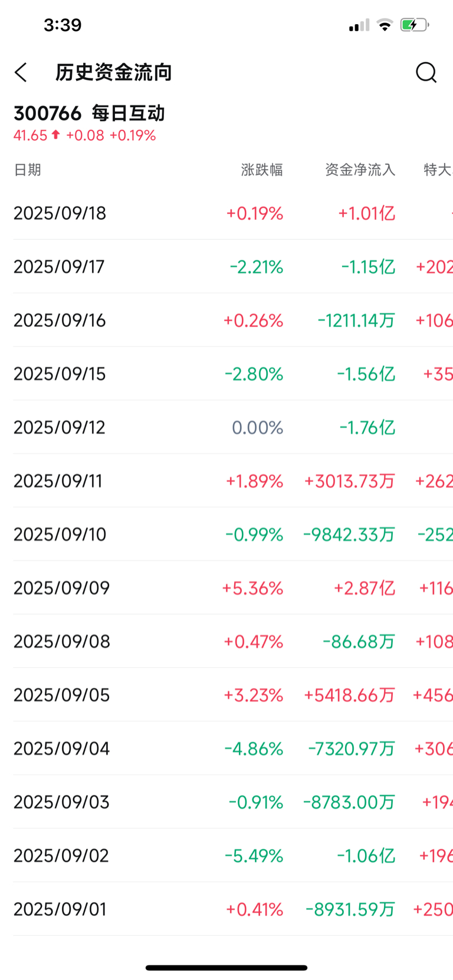Screen dimensions: 453x980
Task: Tap the Wi-Fi status icon
Action: 385,25
